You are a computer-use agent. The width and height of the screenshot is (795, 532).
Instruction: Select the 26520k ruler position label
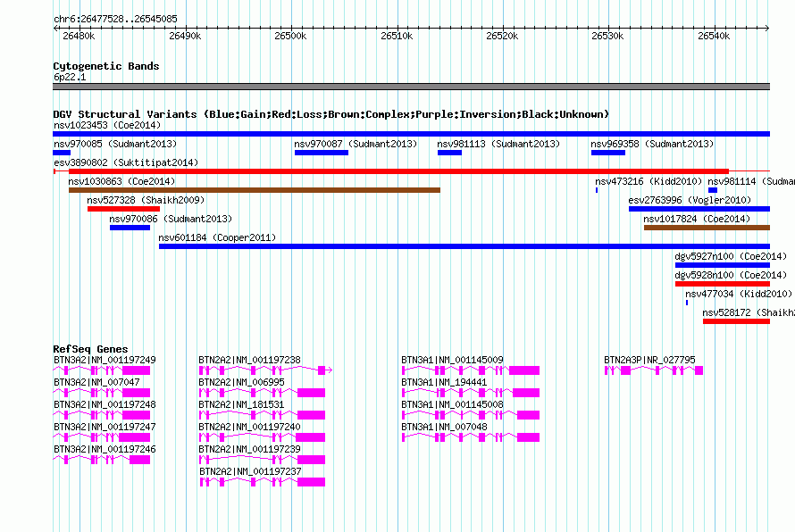click(502, 36)
